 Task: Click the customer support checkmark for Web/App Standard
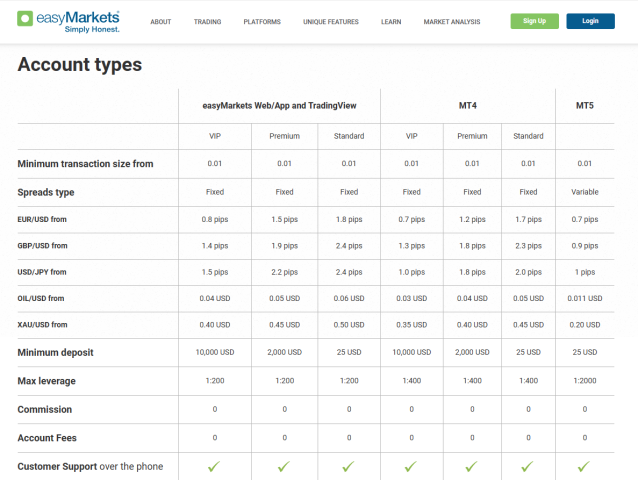pos(348,467)
